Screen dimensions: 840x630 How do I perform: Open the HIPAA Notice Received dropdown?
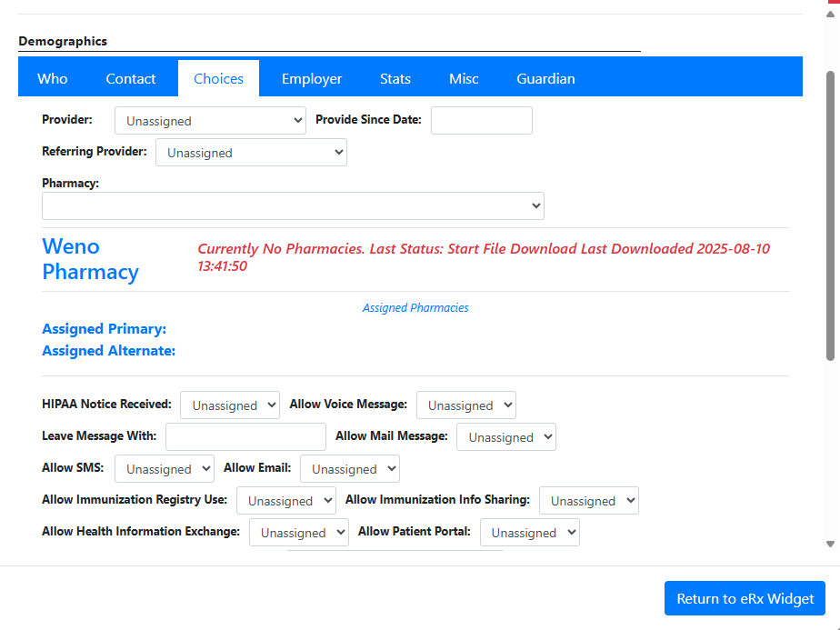click(x=230, y=405)
